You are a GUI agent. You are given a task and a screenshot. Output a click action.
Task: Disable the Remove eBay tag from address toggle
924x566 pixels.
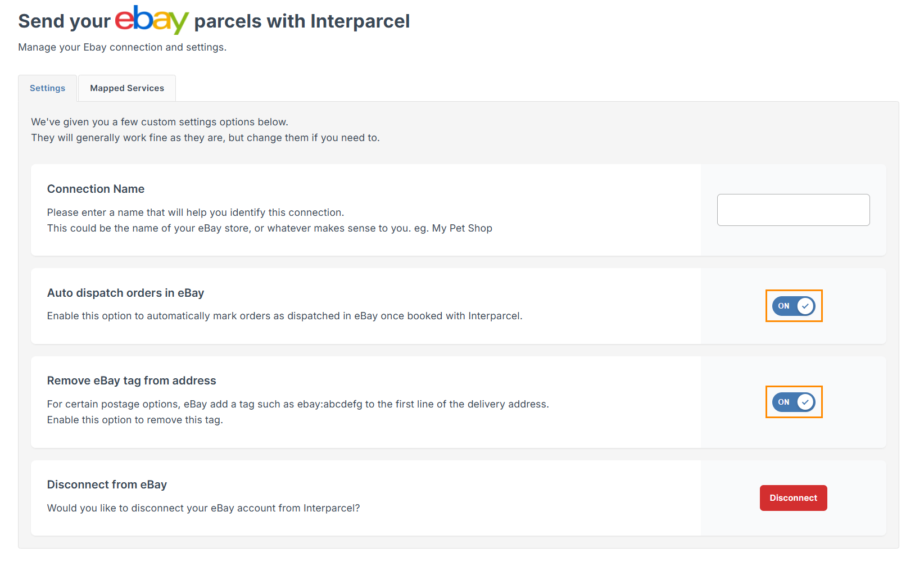tap(793, 402)
